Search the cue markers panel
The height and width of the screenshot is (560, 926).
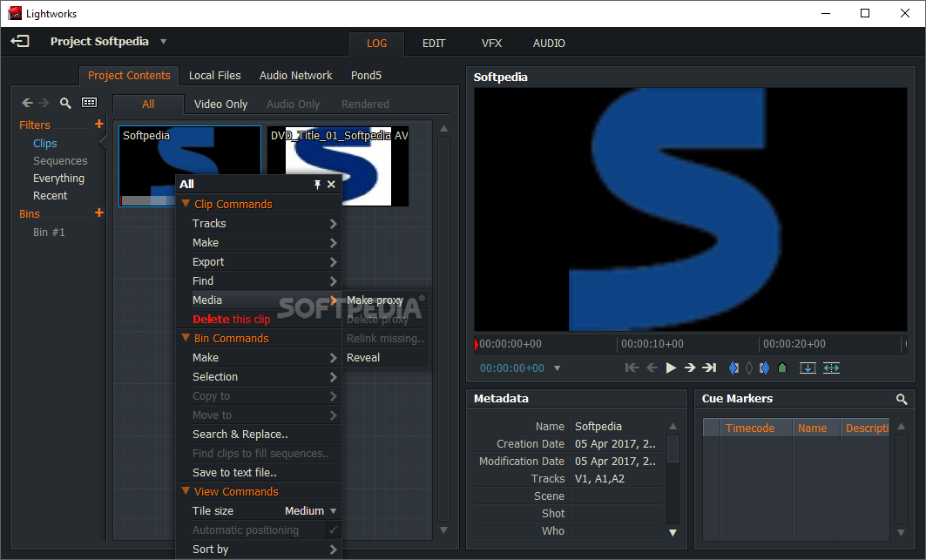pyautogui.click(x=902, y=400)
